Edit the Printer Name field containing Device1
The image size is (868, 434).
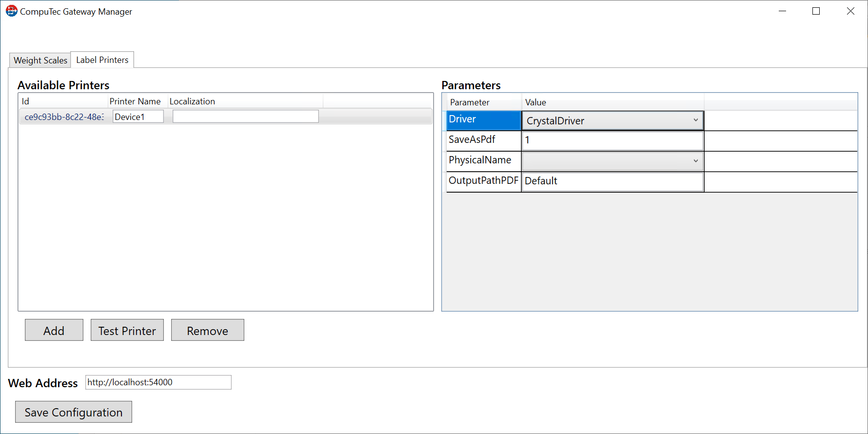[138, 117]
